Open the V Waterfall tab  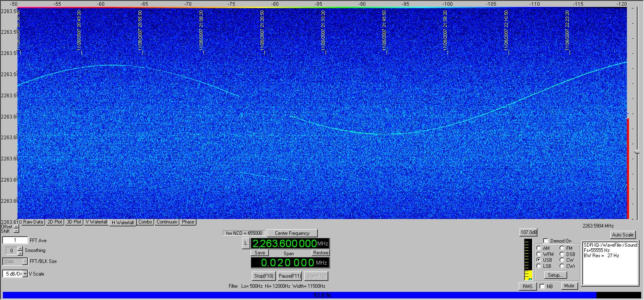(96, 222)
